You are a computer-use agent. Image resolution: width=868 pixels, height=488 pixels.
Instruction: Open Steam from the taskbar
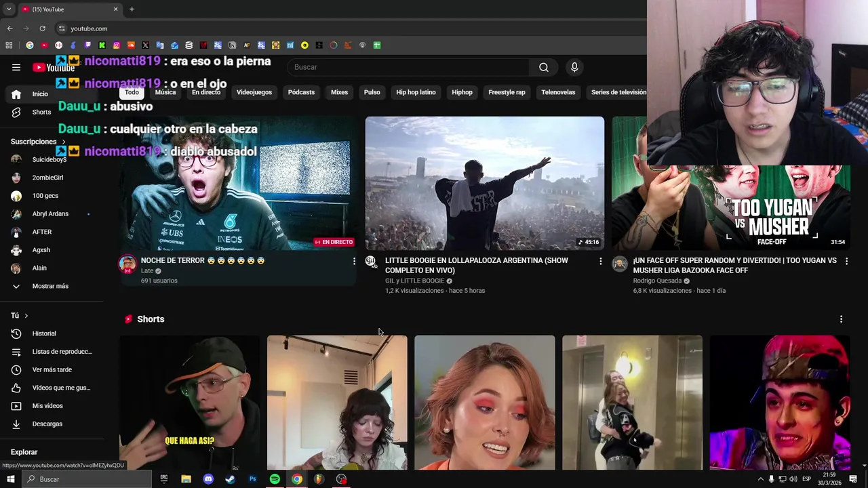tap(230, 479)
